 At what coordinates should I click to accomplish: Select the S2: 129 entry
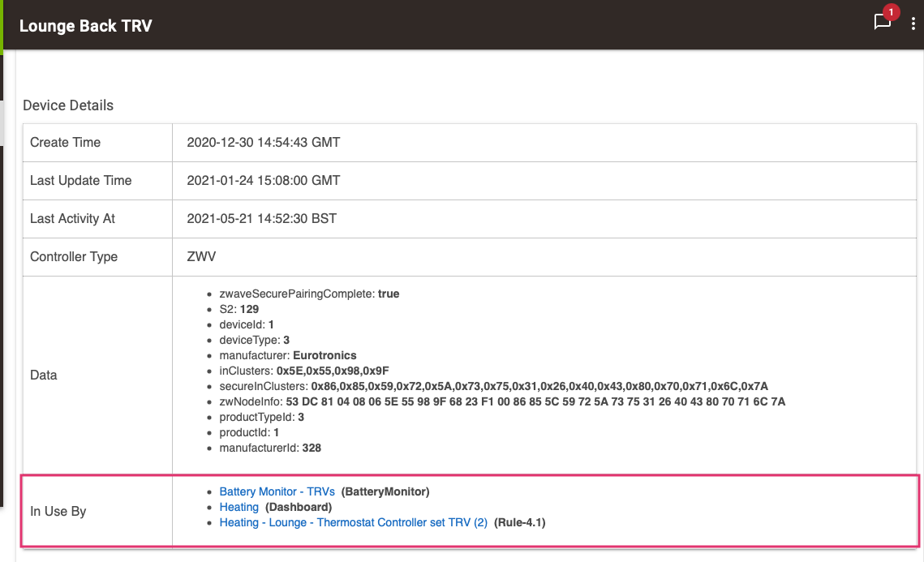click(x=239, y=309)
